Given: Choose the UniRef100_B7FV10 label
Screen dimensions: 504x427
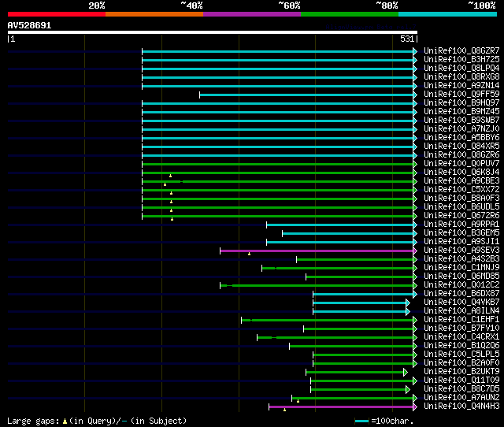Looking at the screenshot, I should click(461, 329).
